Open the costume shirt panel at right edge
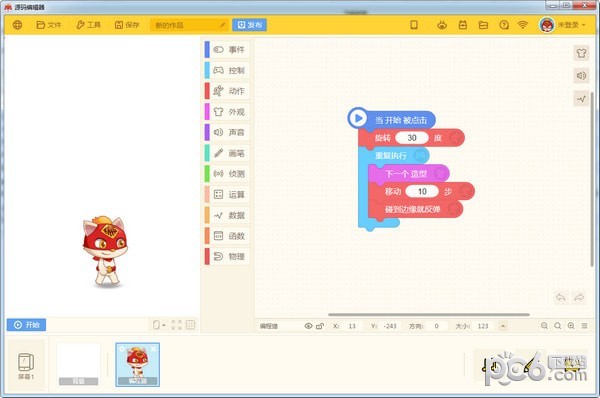The height and width of the screenshot is (398, 600). tap(581, 53)
